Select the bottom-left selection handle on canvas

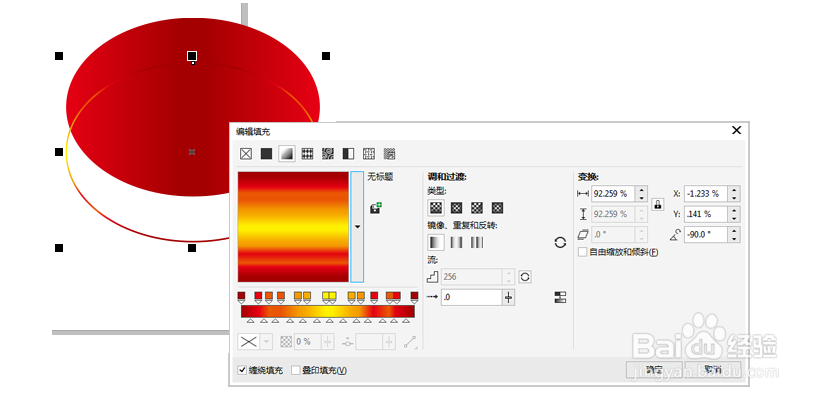[59, 248]
